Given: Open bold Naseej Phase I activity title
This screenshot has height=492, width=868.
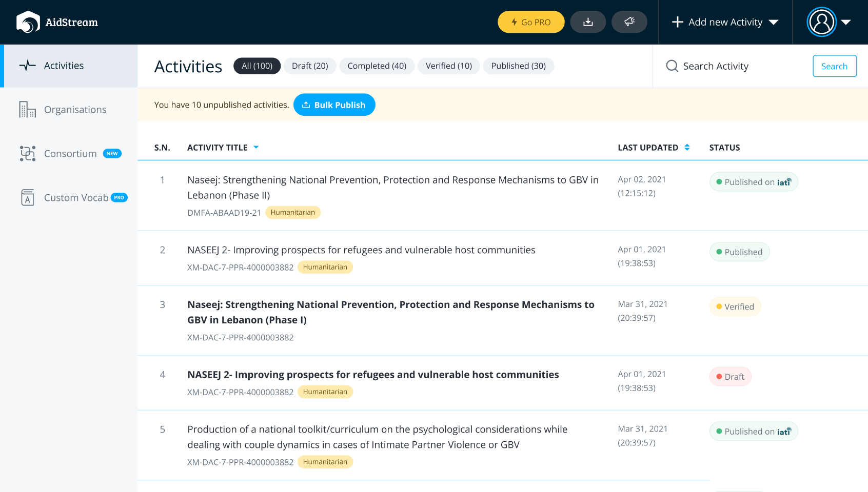Looking at the screenshot, I should (391, 312).
